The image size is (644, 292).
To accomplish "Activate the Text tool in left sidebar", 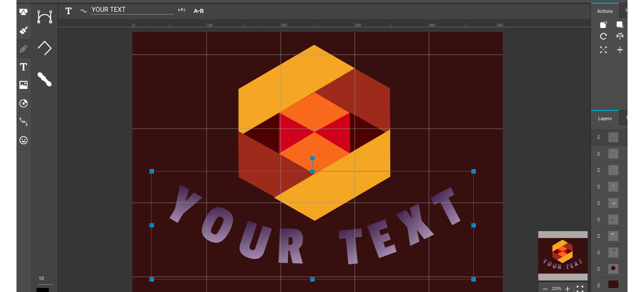I will tap(23, 67).
